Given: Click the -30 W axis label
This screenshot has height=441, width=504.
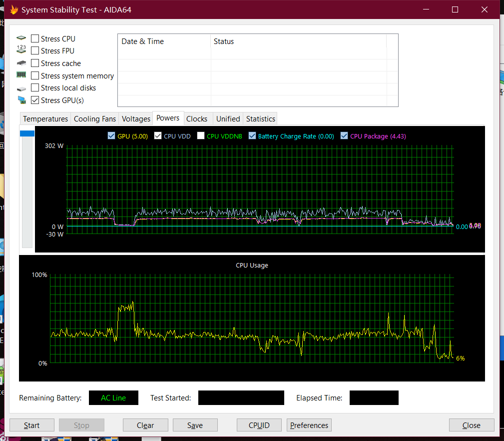Looking at the screenshot, I should tap(54, 234).
